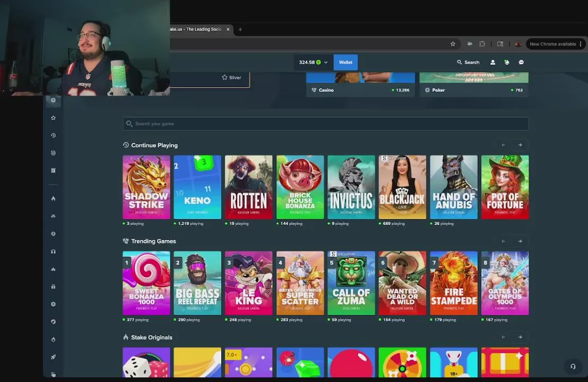
Task: Open the flame icon in the sidebar's second group
Action: point(53,198)
